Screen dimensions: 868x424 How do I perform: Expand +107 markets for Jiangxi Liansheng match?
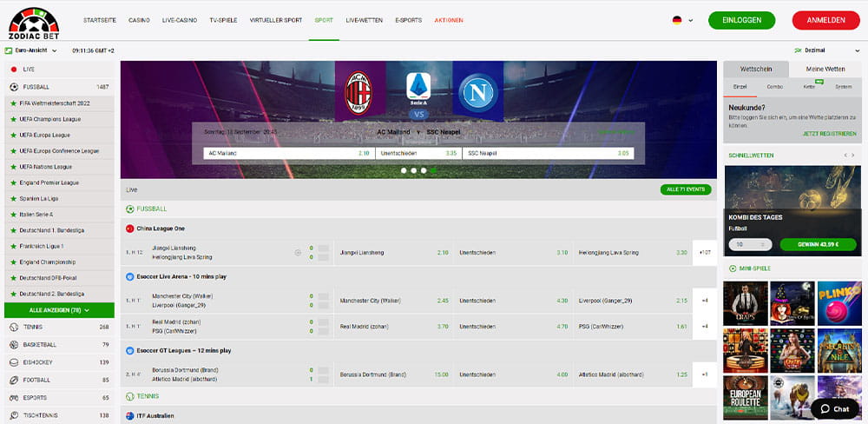coord(705,253)
